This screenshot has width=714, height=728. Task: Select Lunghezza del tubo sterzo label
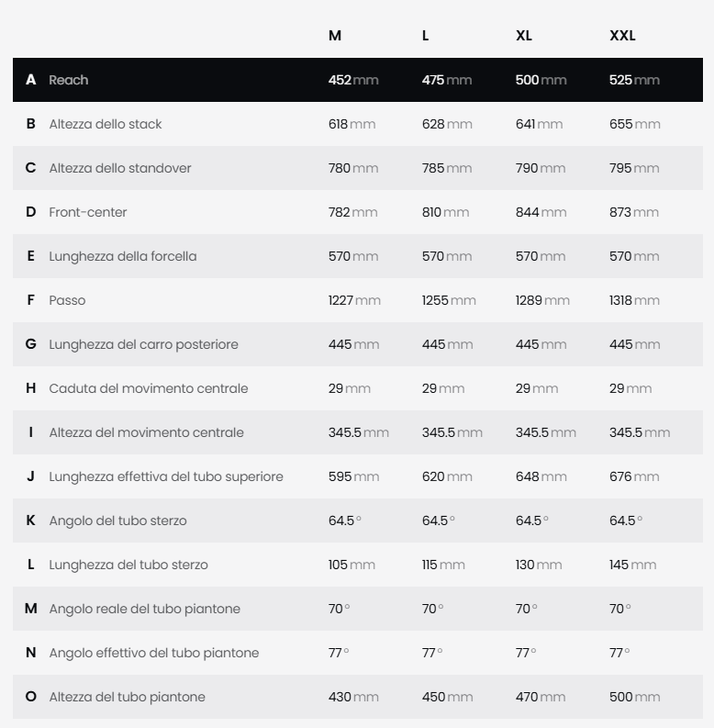pos(128,565)
